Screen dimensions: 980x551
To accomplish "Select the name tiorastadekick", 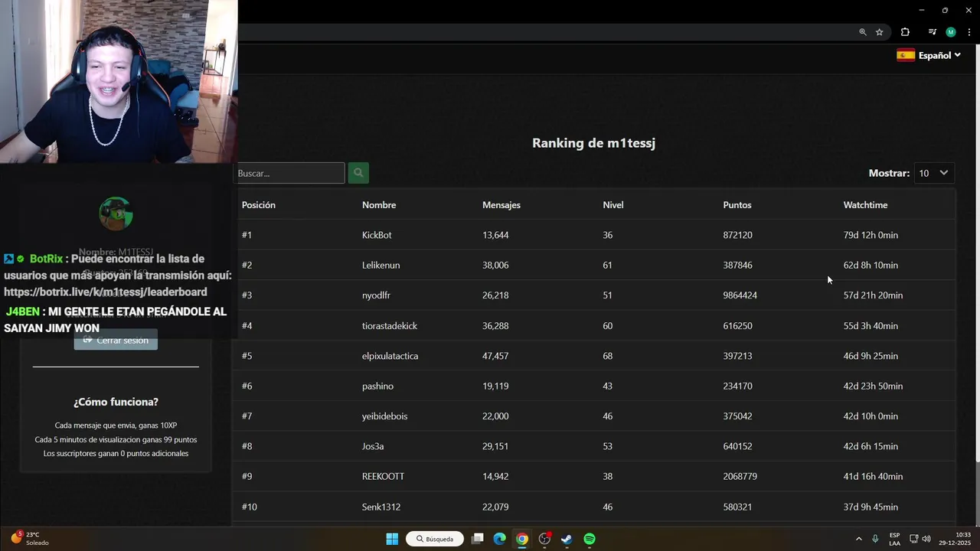I will click(390, 326).
